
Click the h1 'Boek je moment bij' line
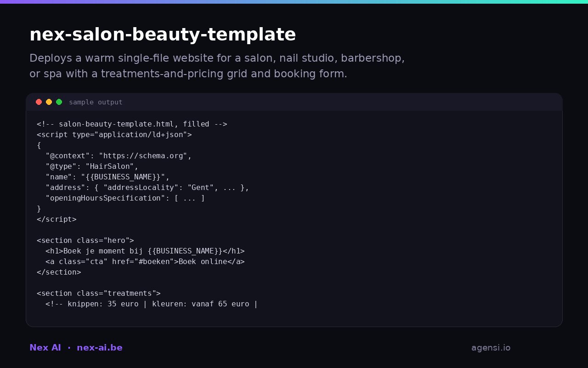coord(145,251)
